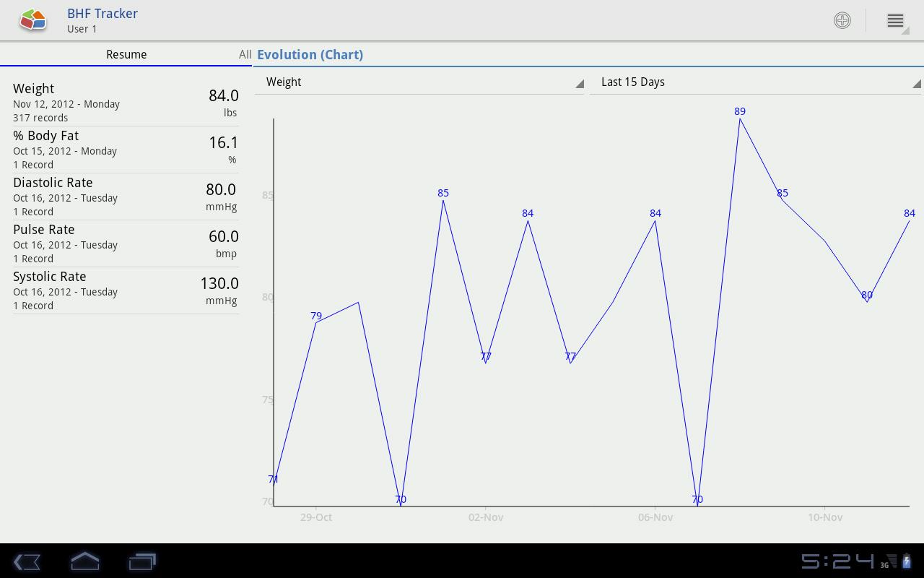Open the % Body Fat record
Image resolution: width=924 pixels, height=578 pixels.
(x=126, y=150)
